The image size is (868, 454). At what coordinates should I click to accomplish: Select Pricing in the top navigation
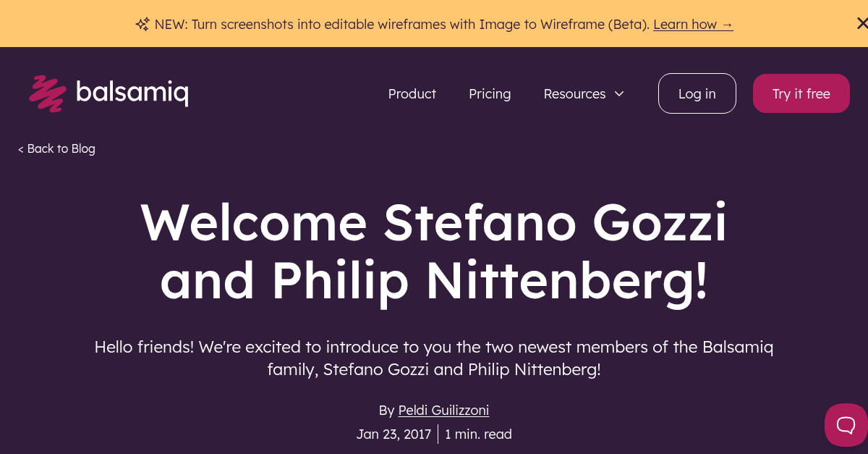[490, 93]
